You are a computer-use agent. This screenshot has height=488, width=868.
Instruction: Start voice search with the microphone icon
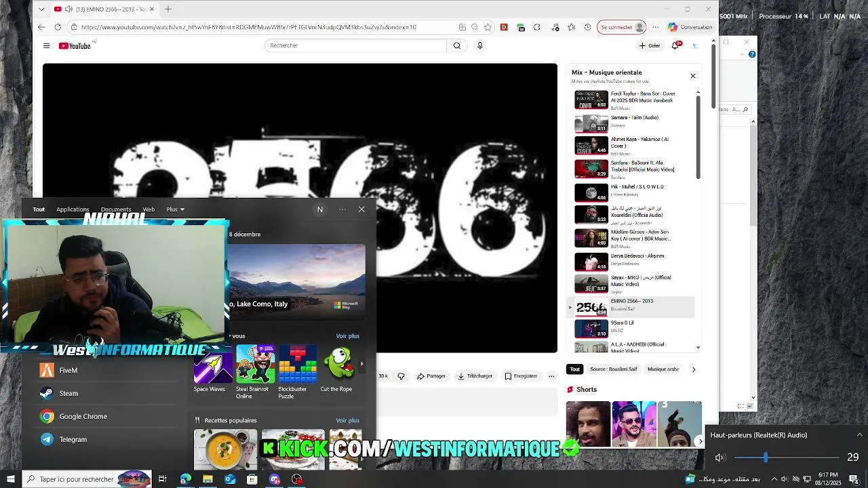[480, 45]
